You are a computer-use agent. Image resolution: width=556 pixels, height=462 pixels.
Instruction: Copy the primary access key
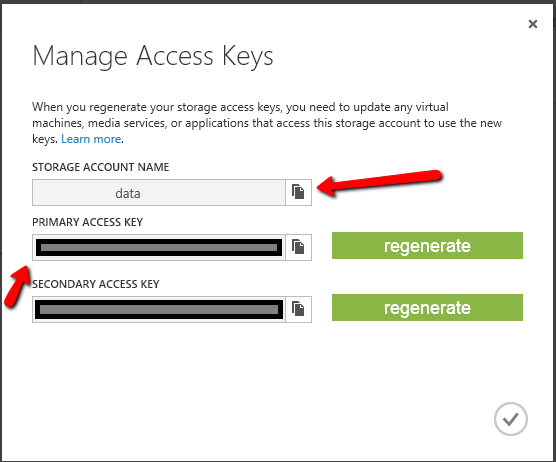[298, 247]
